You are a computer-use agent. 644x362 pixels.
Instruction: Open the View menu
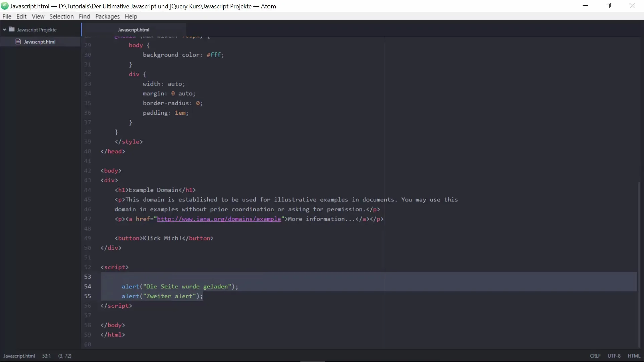(x=38, y=16)
